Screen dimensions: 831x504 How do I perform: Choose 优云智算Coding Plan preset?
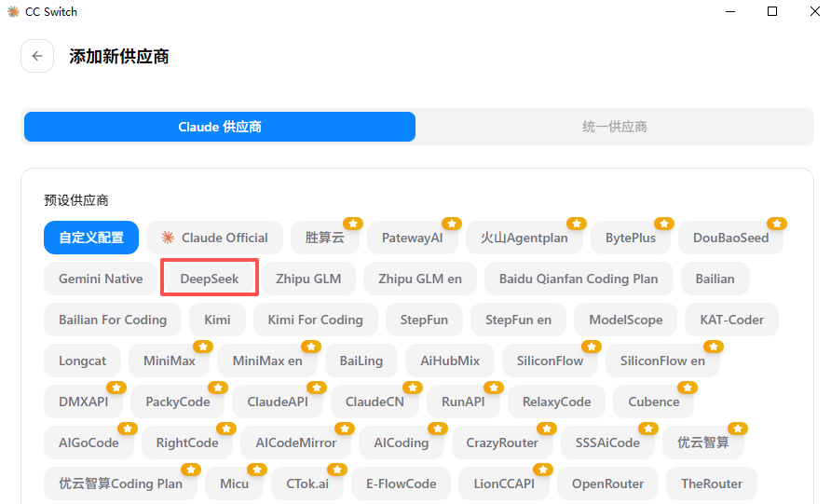[x=120, y=484]
